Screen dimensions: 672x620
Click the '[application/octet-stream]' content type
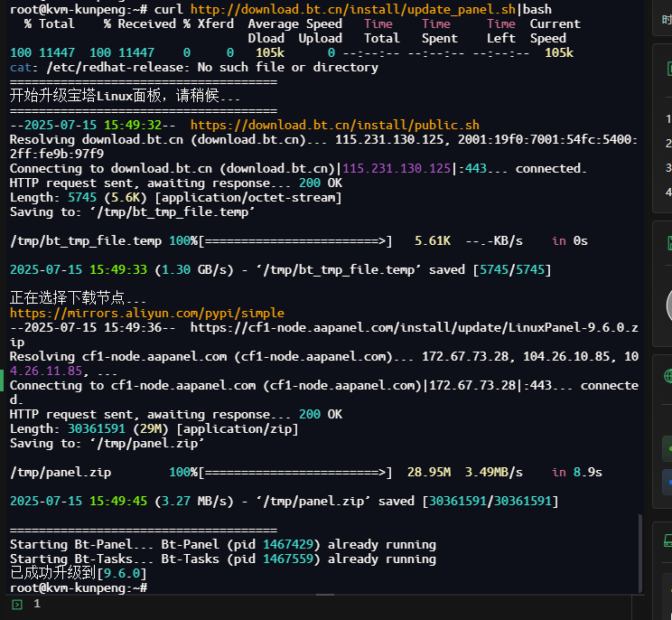(x=248, y=198)
